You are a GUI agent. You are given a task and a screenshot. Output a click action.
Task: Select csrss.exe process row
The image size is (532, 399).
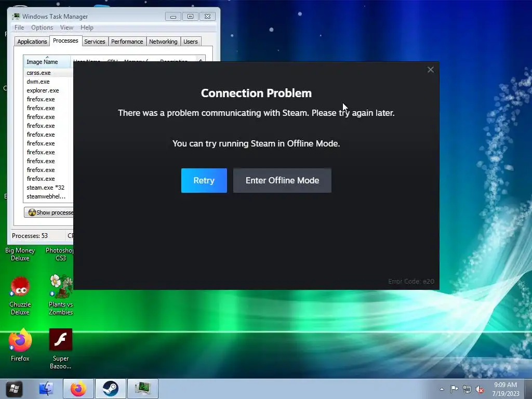point(48,73)
